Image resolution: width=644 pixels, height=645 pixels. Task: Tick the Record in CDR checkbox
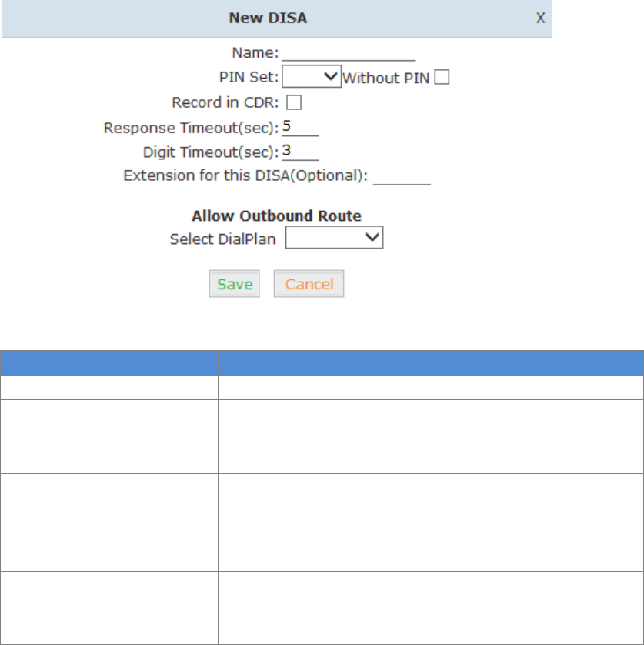coord(293,102)
